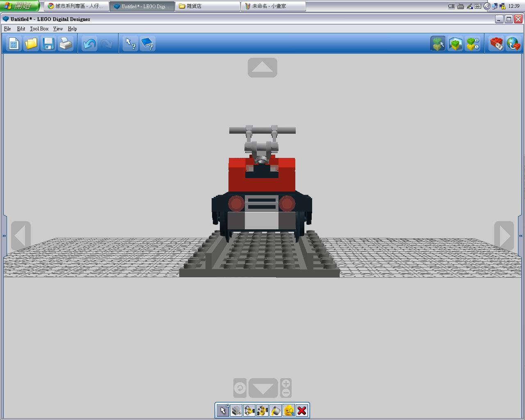Screen dimensions: 525x420
Task: Open the Tool Box menu
Action: click(39, 29)
